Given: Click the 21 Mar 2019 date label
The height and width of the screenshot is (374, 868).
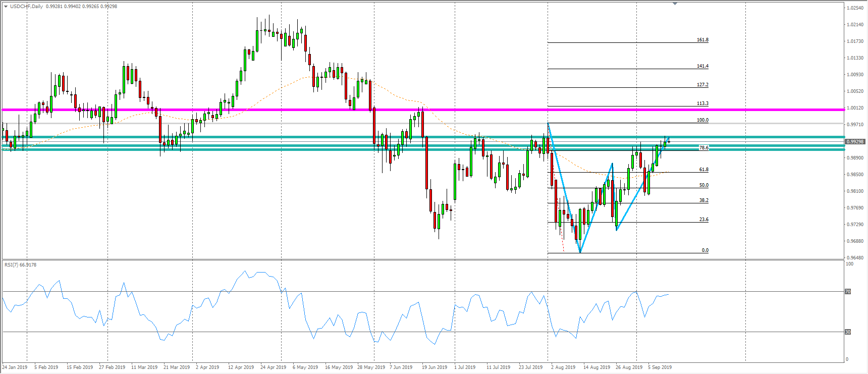Looking at the screenshot, I should (177, 367).
